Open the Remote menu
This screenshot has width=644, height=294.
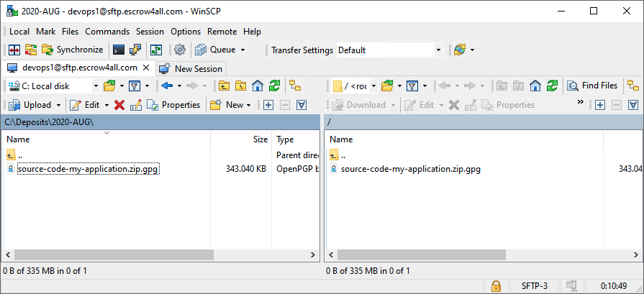(222, 32)
